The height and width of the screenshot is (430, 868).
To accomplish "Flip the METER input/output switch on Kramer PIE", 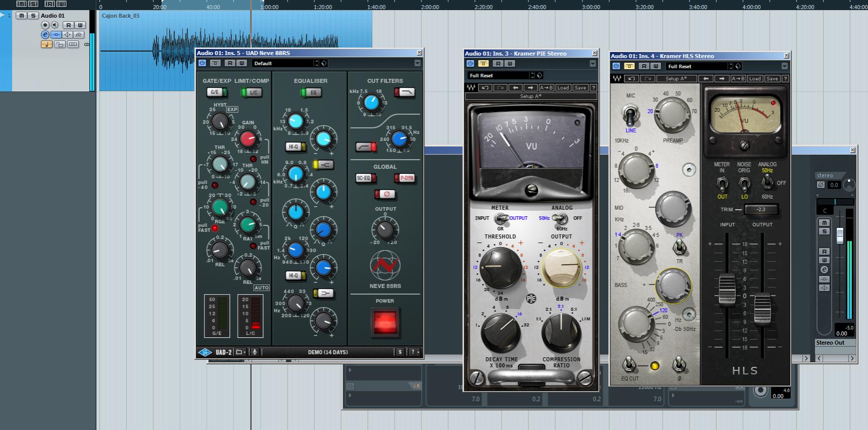I will 501,218.
